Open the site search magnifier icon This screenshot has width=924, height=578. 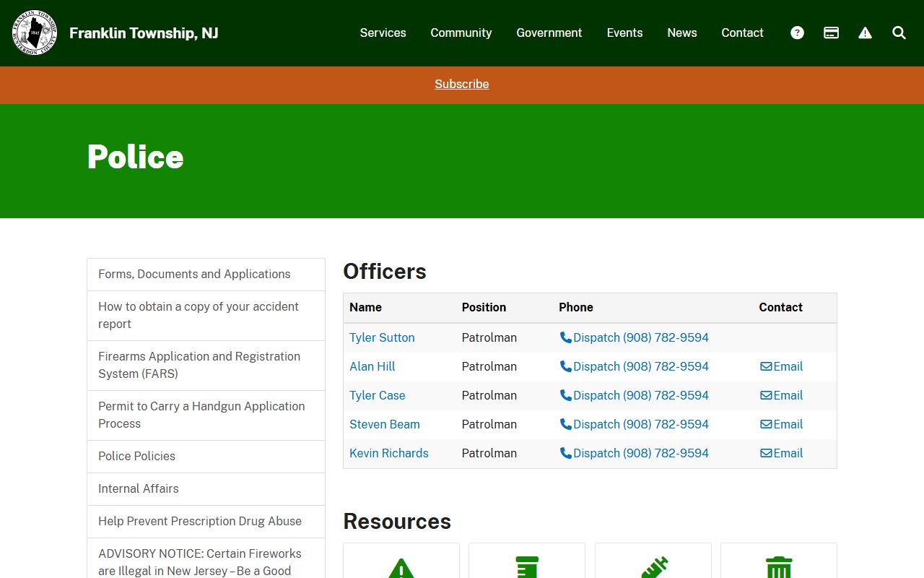(x=899, y=33)
